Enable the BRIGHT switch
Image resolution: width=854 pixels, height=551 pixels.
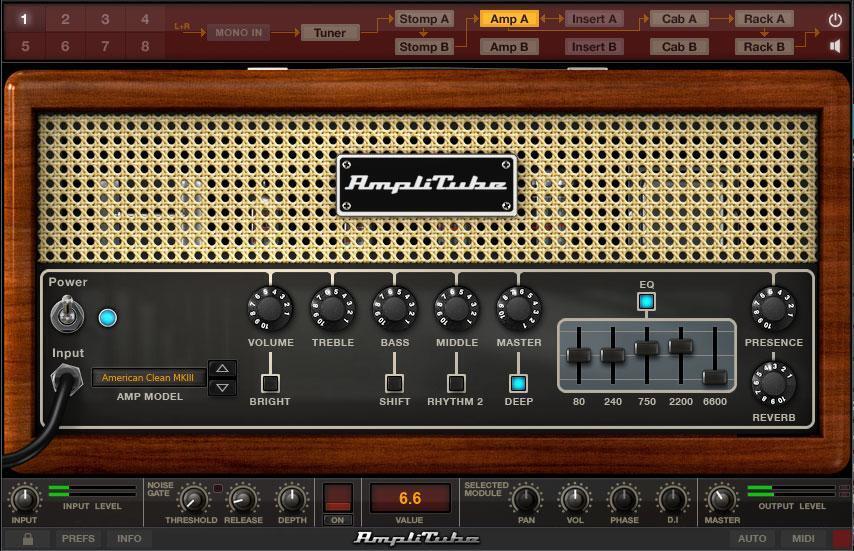click(x=270, y=383)
